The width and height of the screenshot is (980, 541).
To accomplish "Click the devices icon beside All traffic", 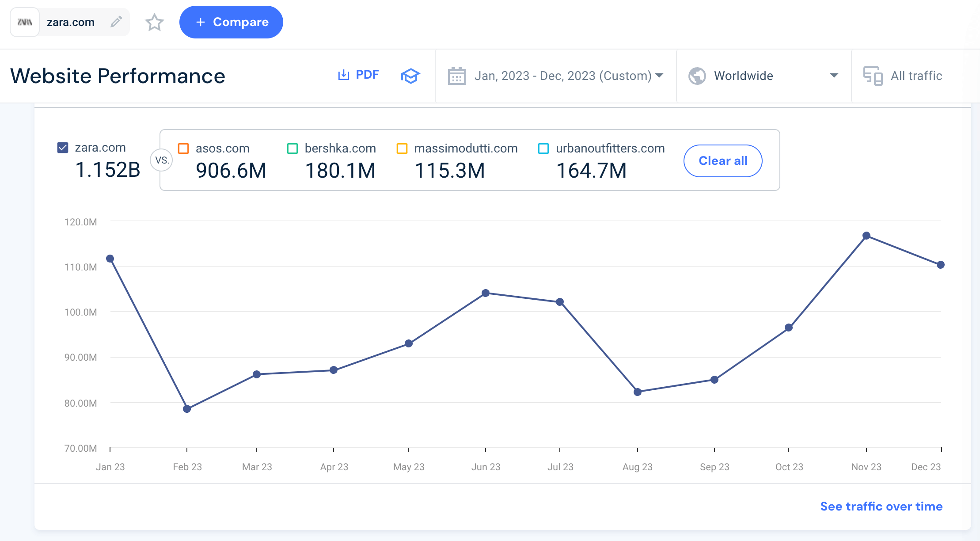I will tap(873, 76).
